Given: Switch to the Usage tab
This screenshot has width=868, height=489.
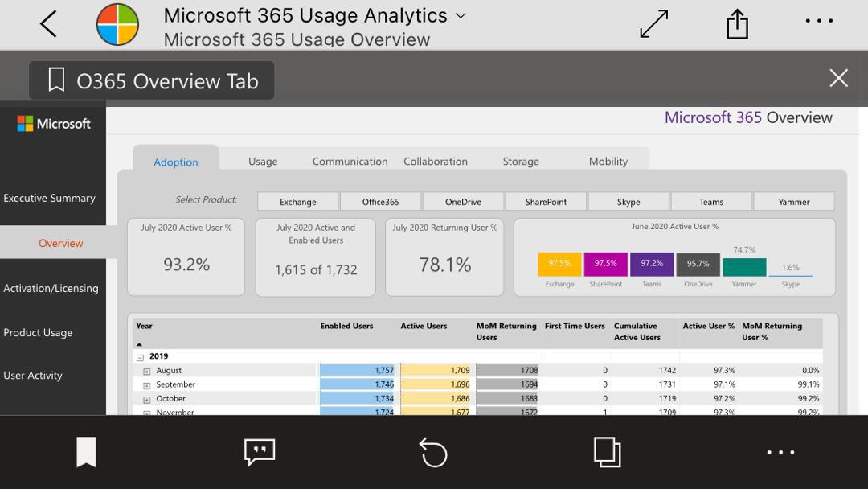Looking at the screenshot, I should click(263, 162).
